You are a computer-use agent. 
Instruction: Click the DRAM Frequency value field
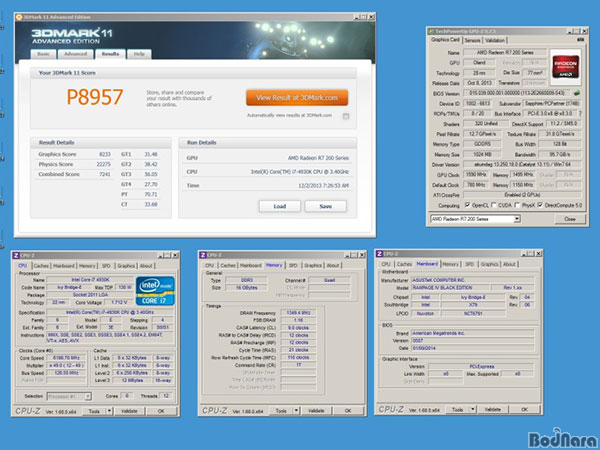tap(298, 313)
